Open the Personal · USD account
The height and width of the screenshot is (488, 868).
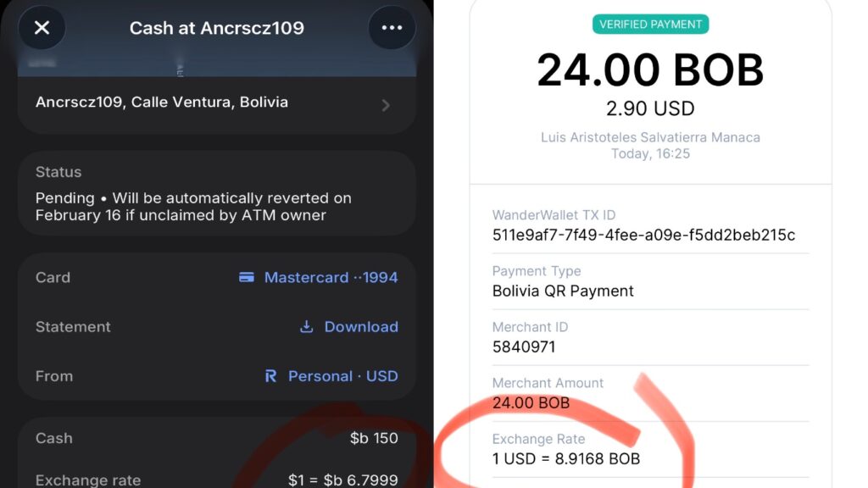click(331, 376)
